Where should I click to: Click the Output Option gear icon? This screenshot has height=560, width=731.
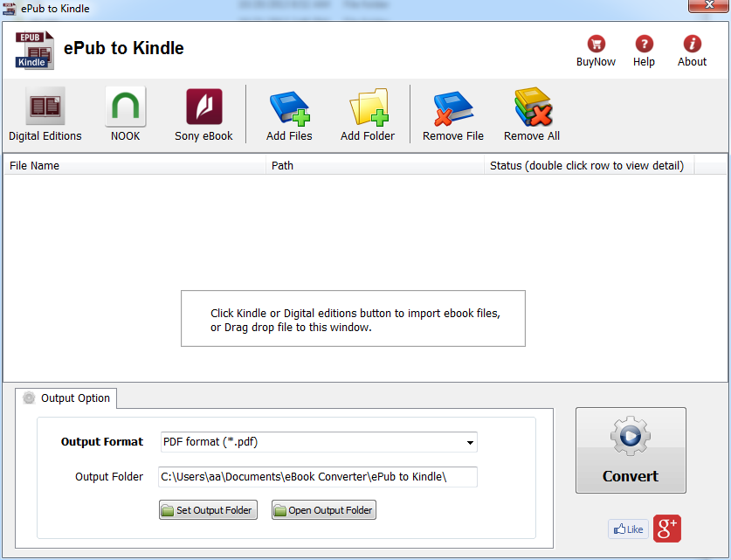[29, 398]
